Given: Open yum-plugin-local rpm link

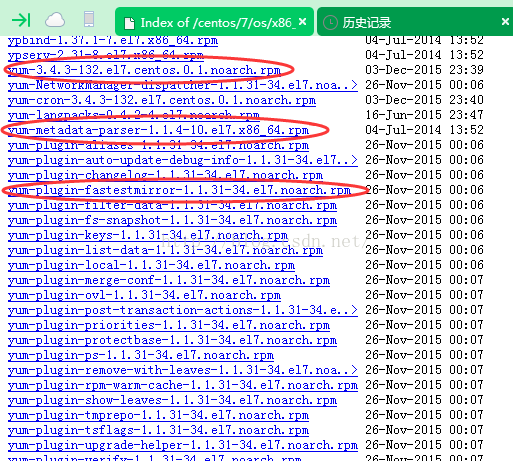Looking at the screenshot, I should 151,265.
